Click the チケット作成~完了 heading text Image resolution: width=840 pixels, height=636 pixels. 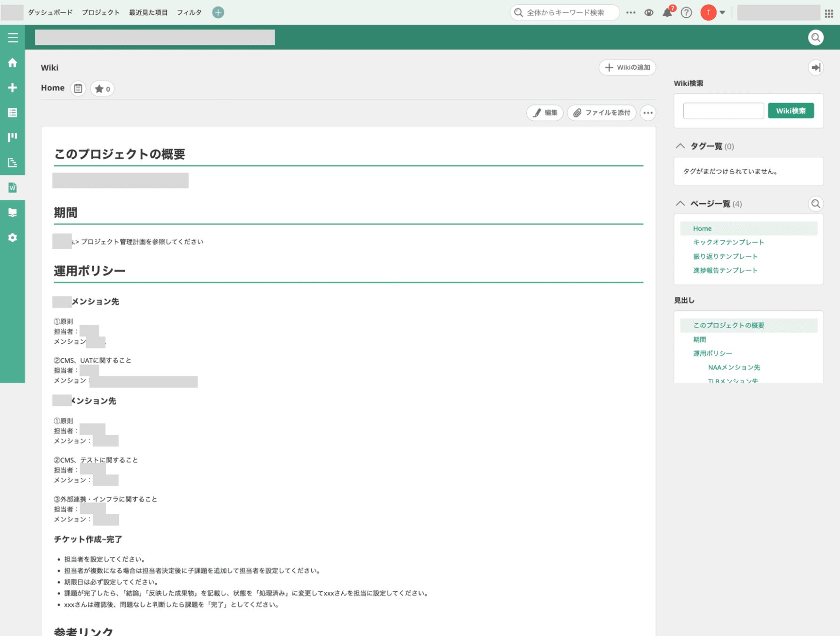click(x=88, y=539)
